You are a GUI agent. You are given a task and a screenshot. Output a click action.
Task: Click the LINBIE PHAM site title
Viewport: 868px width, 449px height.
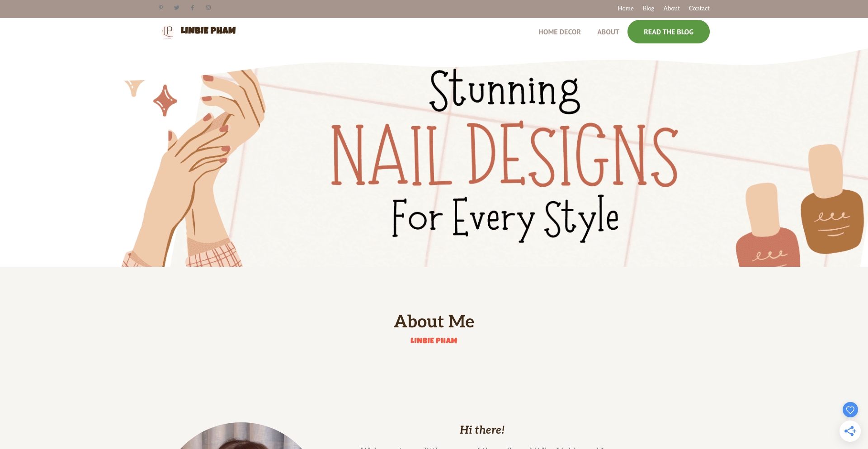pyautogui.click(x=208, y=30)
